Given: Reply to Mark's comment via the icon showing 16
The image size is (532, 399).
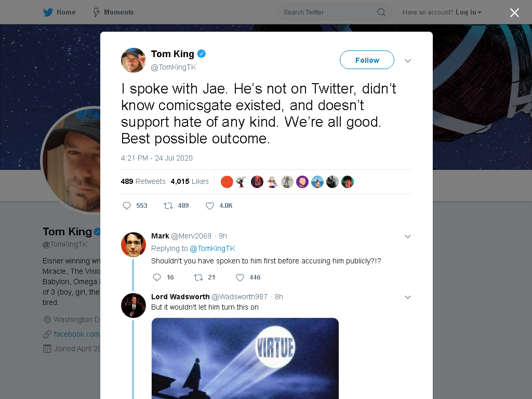Looking at the screenshot, I should click(x=157, y=277).
